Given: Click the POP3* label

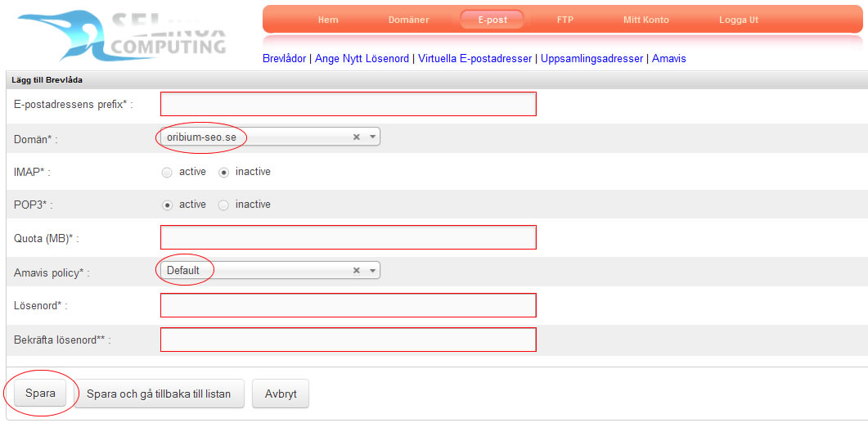Looking at the screenshot, I should tap(34, 205).
